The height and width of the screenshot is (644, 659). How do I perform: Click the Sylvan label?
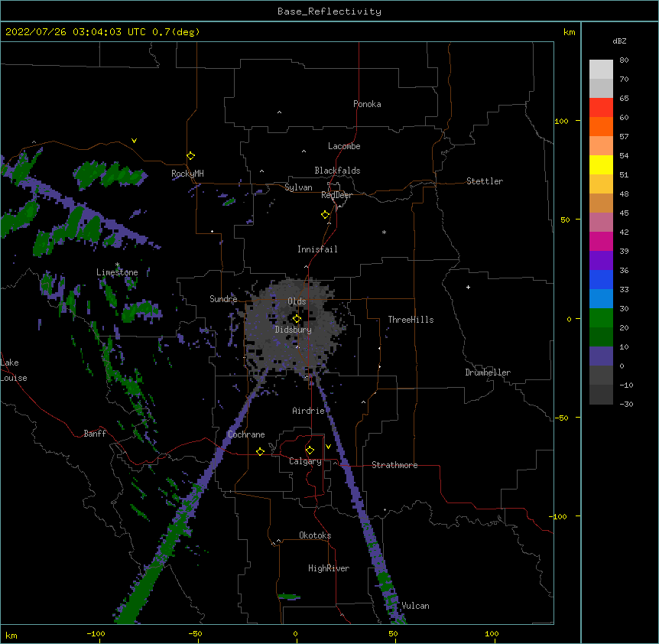(x=298, y=187)
